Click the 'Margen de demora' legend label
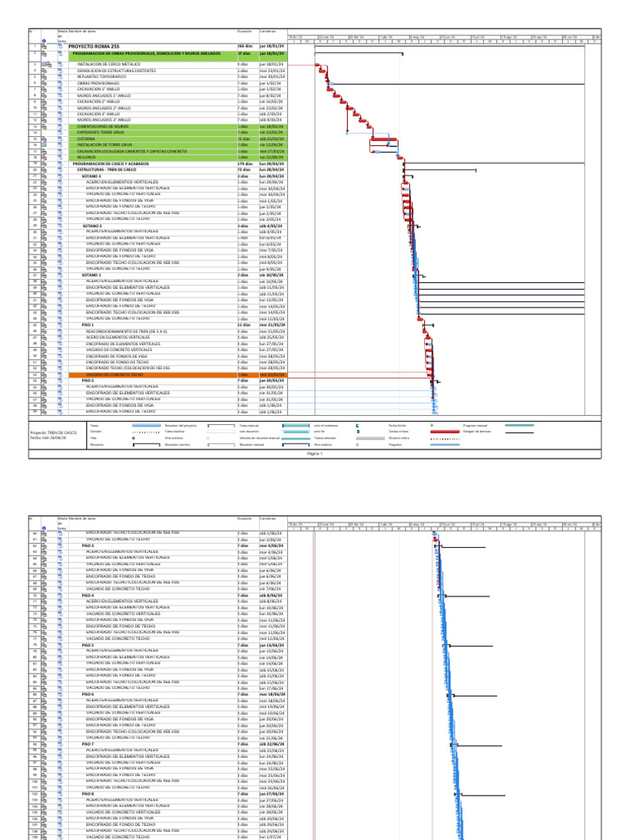Screen dimensions: 630x840 pyautogui.click(x=477, y=431)
